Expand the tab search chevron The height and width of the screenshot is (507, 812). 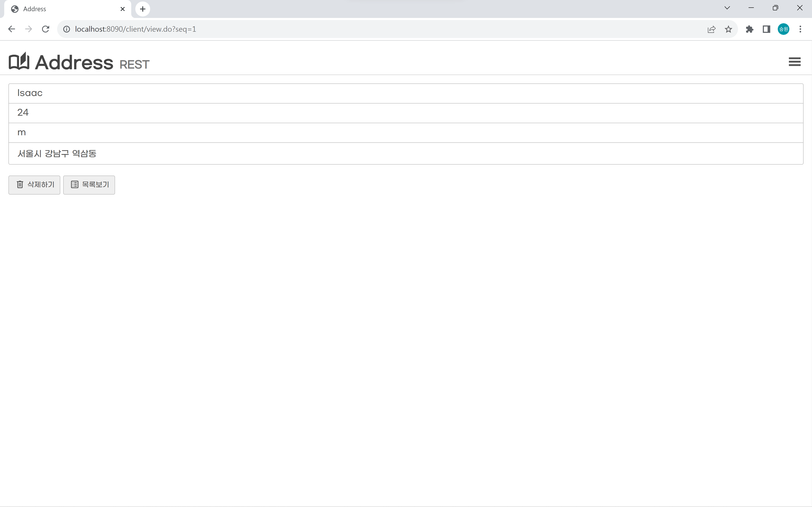(x=727, y=8)
